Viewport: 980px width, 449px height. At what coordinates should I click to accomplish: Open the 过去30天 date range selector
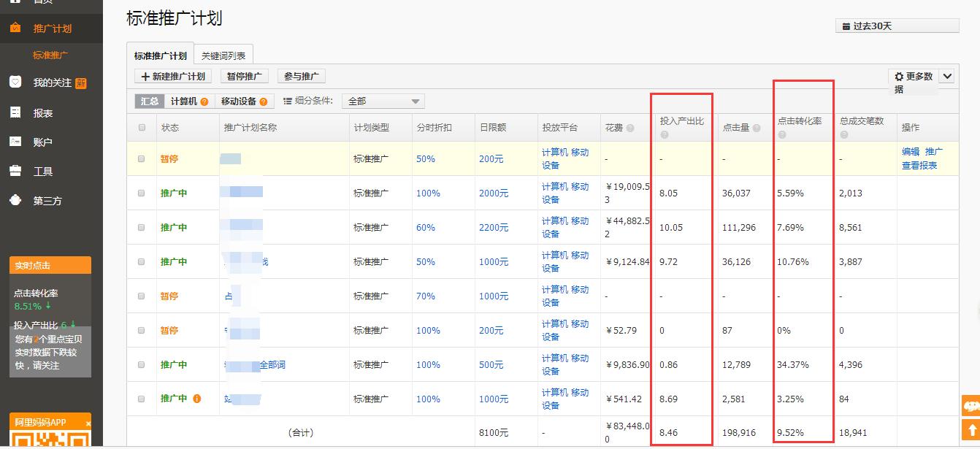tap(895, 24)
